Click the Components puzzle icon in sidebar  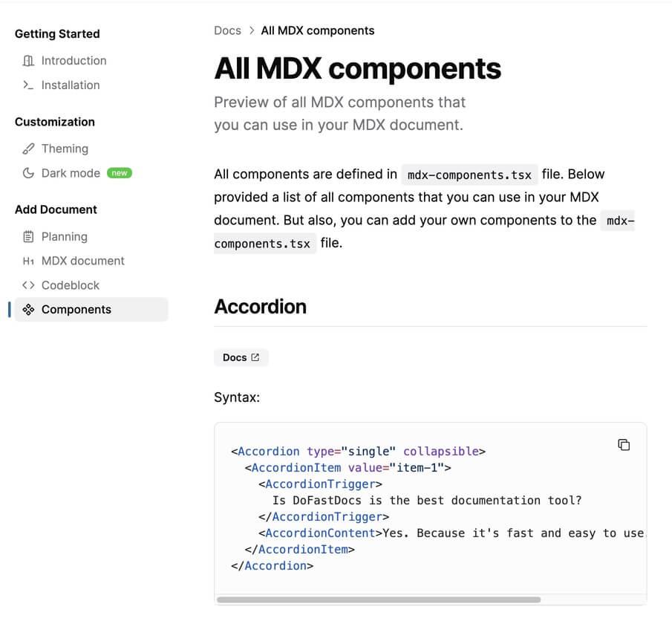(28, 310)
